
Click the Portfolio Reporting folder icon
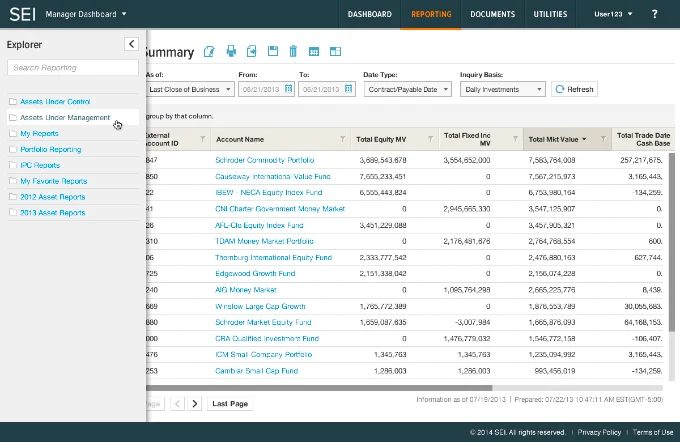[x=13, y=149]
